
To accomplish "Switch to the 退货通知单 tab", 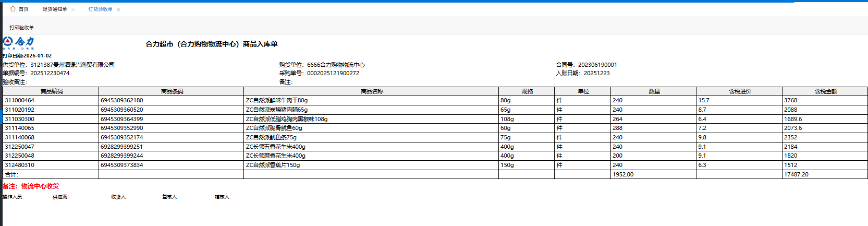I will [x=55, y=9].
